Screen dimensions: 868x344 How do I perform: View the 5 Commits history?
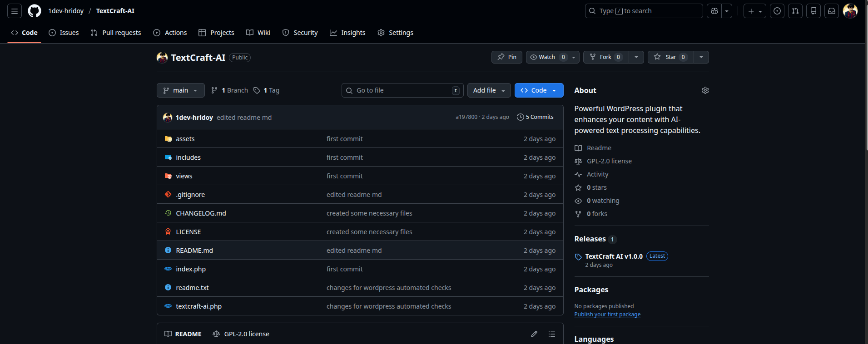(535, 117)
